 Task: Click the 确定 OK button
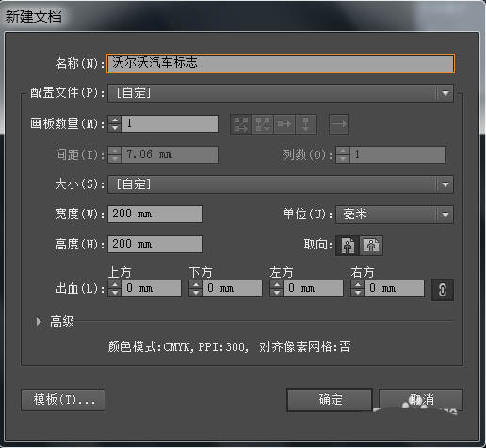(330, 400)
